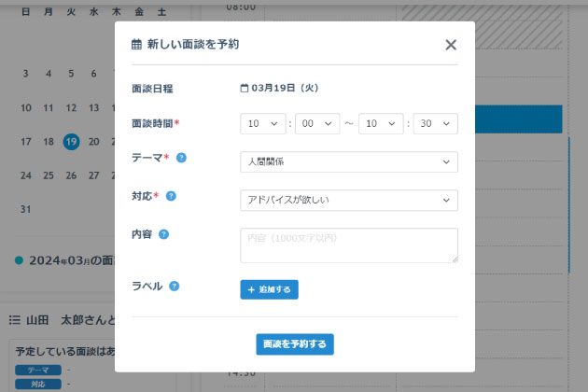Select day 12 in the background calendar

71,108
